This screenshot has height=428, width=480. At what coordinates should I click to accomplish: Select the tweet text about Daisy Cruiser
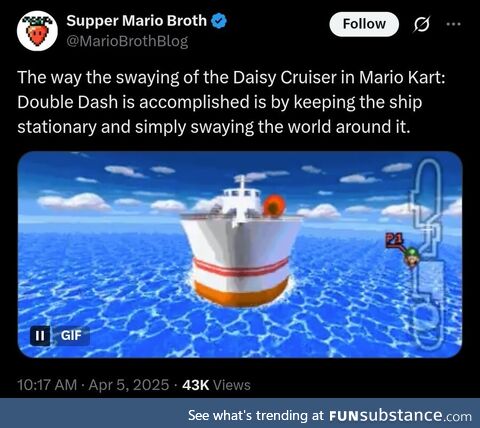click(231, 102)
